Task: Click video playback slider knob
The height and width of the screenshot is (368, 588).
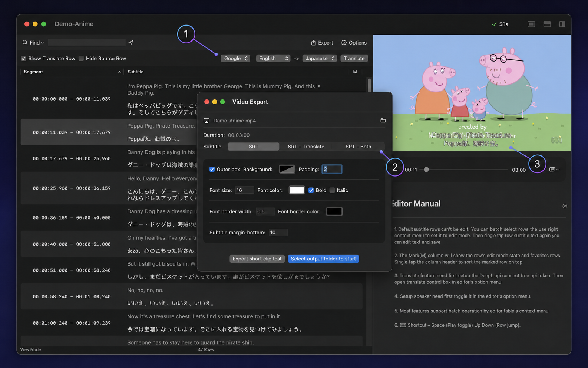Action: 426,170
